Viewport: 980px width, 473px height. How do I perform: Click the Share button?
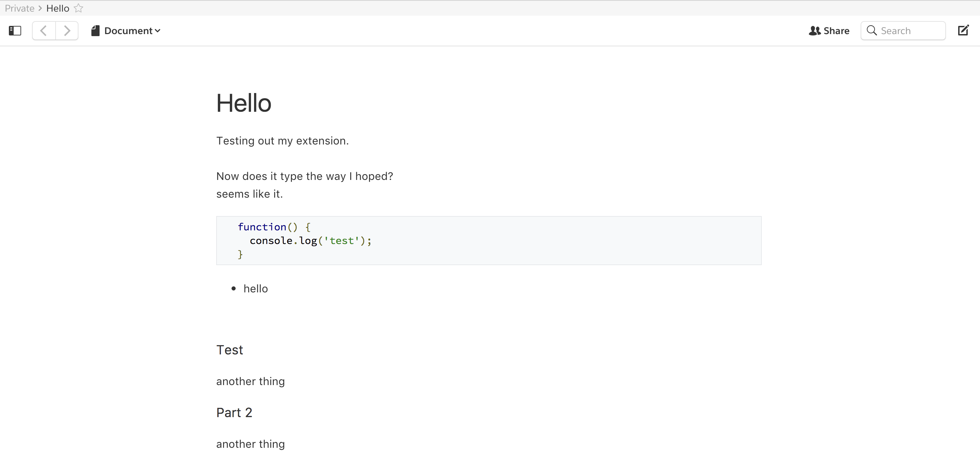(829, 30)
